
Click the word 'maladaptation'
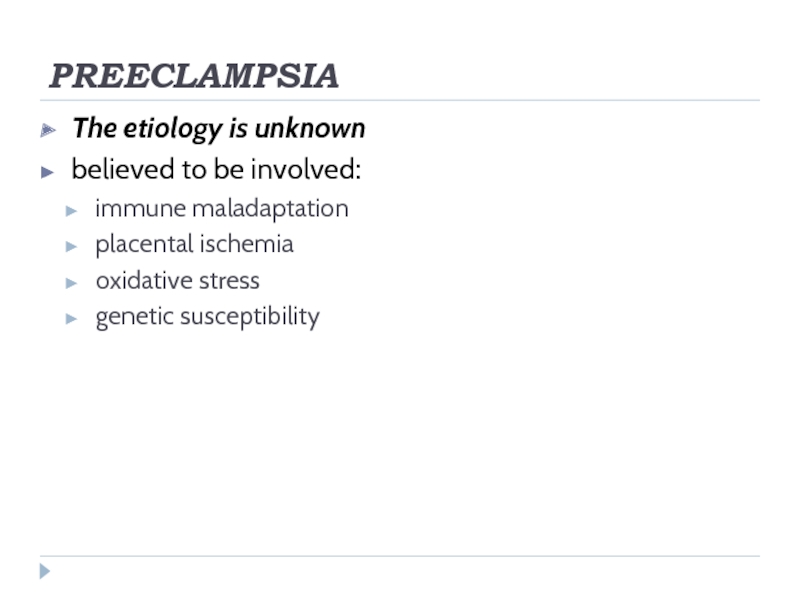(x=270, y=209)
